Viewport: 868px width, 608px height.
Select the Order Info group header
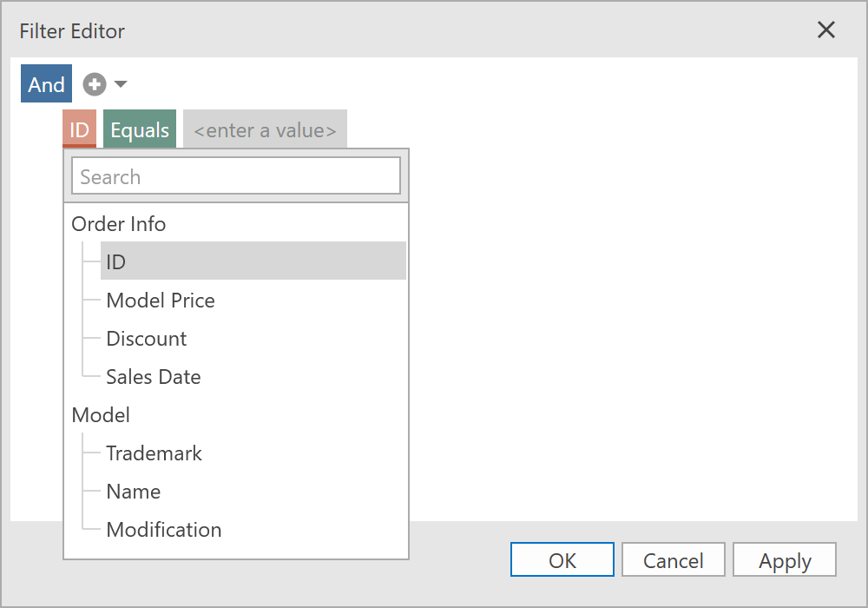(x=119, y=224)
